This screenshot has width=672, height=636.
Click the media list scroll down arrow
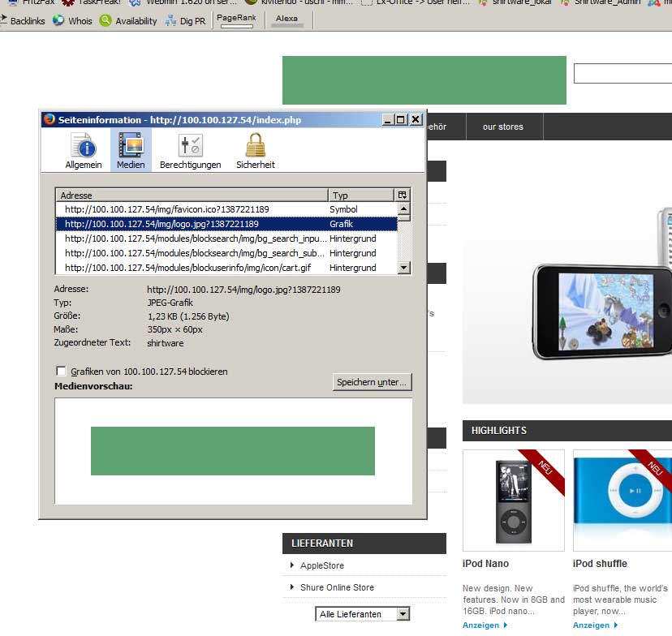click(403, 268)
